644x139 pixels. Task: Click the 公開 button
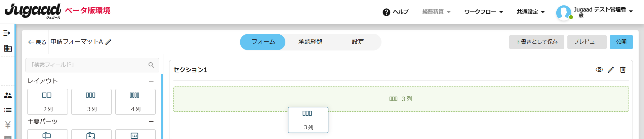click(x=621, y=42)
